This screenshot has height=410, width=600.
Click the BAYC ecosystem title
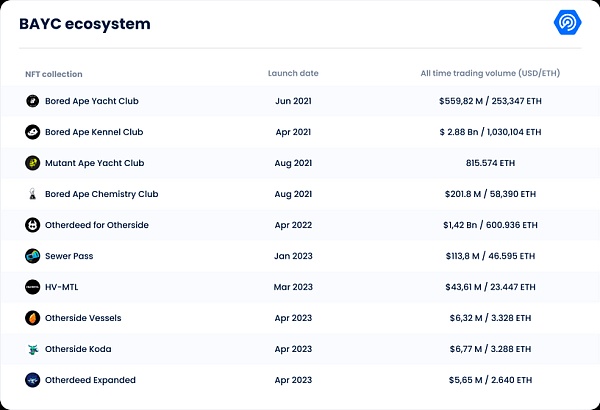85,23
